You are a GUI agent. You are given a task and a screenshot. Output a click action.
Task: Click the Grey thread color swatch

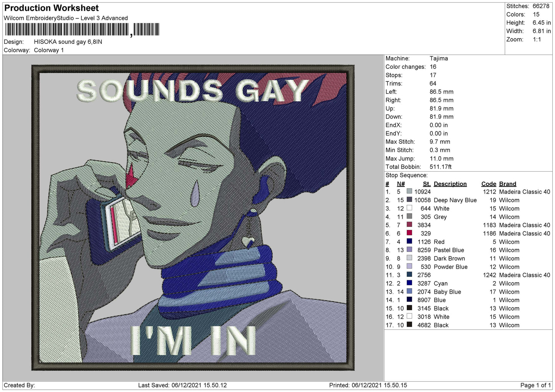click(409, 217)
